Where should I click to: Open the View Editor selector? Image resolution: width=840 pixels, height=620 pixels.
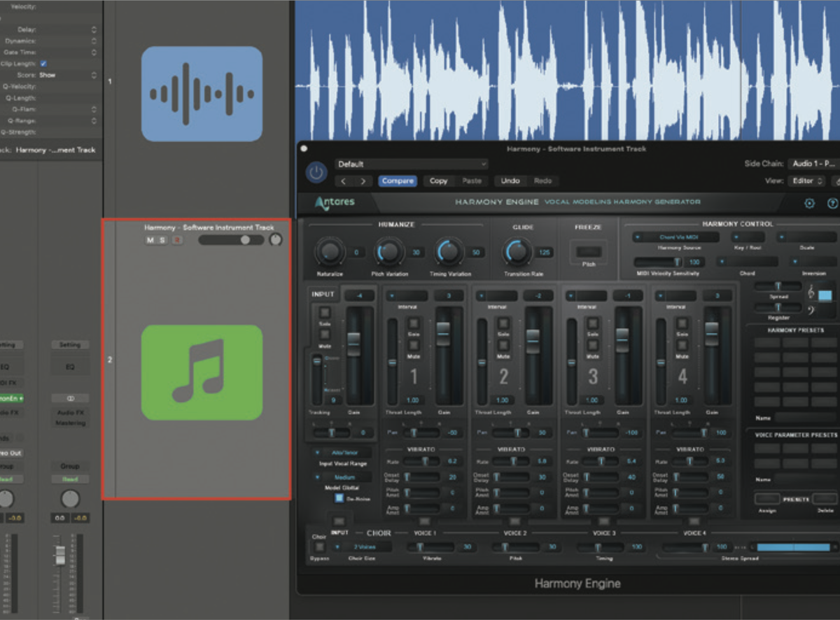[x=808, y=181]
